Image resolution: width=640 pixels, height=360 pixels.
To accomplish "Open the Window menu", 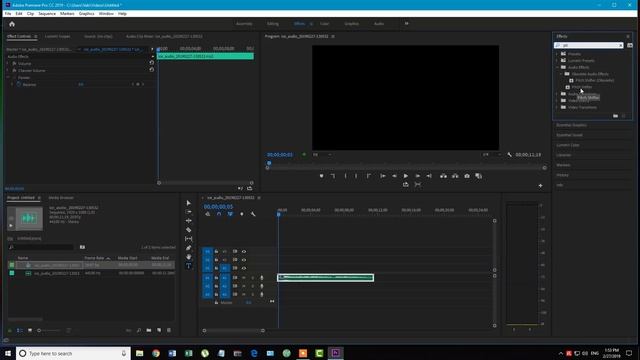I will click(x=106, y=13).
